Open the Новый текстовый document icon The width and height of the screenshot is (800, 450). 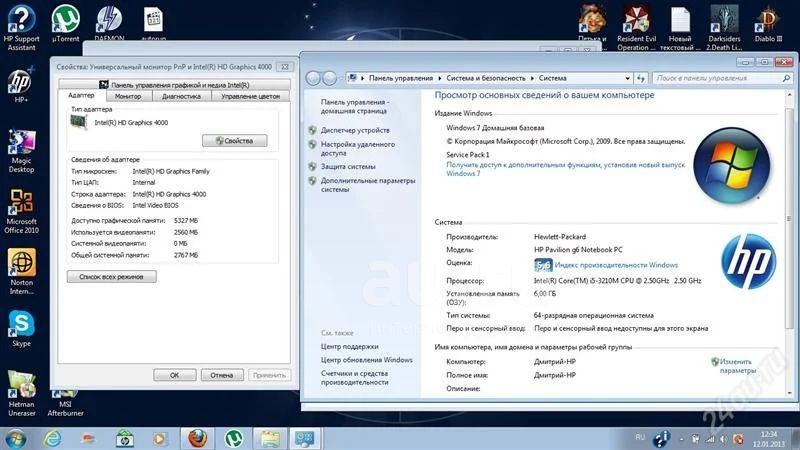click(x=680, y=28)
